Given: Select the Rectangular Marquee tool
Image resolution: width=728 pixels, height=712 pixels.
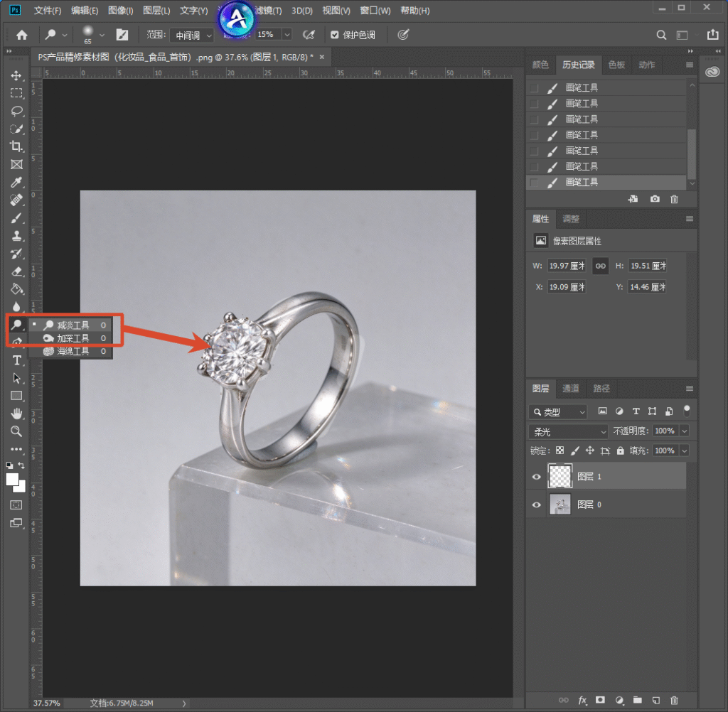Looking at the screenshot, I should point(16,93).
